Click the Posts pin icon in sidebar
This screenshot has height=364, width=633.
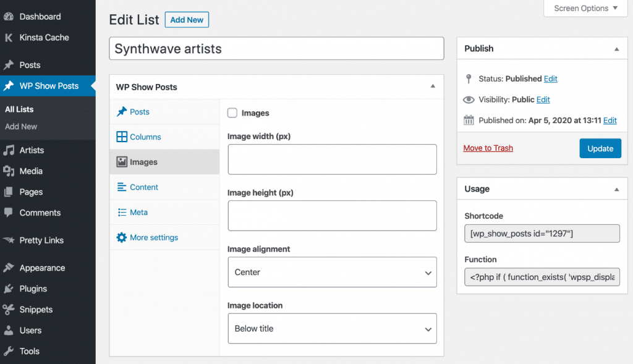[9, 65]
